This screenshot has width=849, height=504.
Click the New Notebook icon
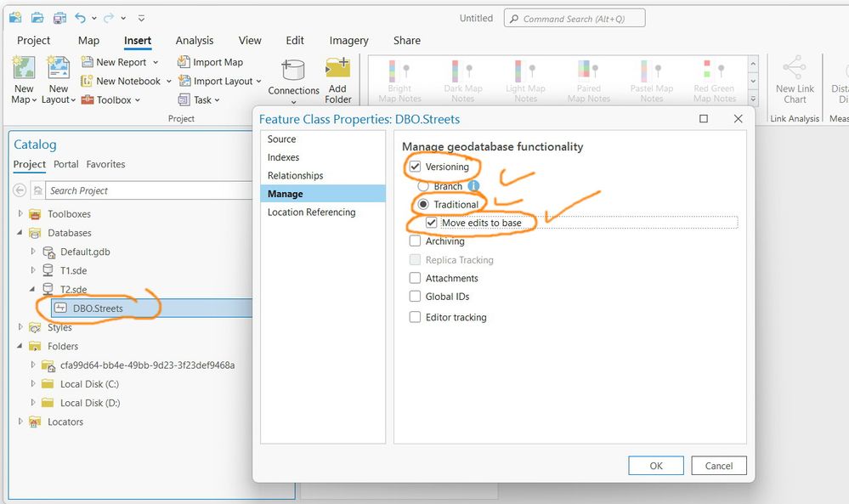[87, 81]
